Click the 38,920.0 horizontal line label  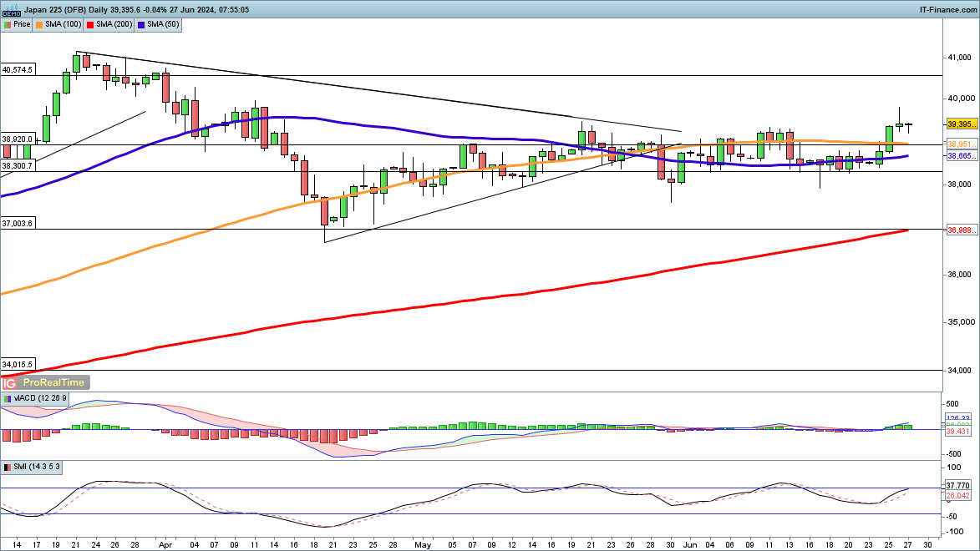coord(18,139)
